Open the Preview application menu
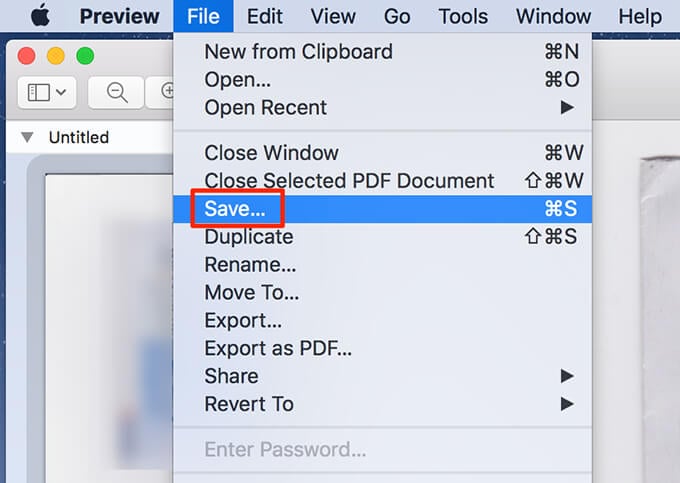Screen dimensions: 680x483 pos(119,16)
